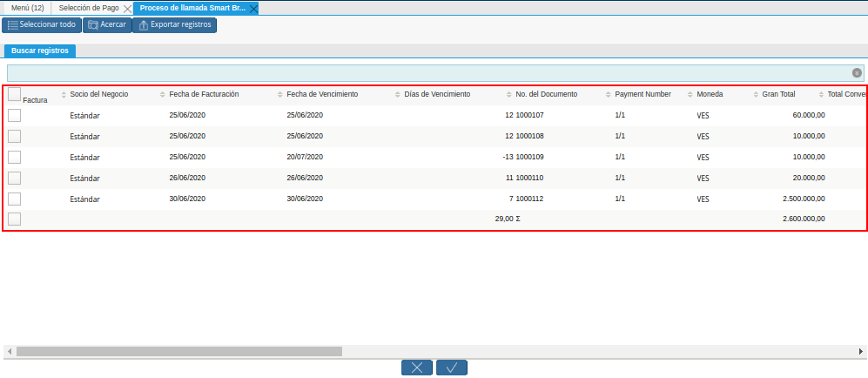Click the cancel X button at bottom
This screenshot has height=378, width=868.
point(417,368)
